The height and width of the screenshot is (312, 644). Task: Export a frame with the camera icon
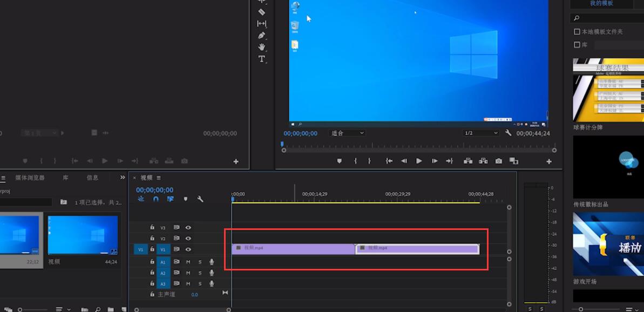coord(499,161)
